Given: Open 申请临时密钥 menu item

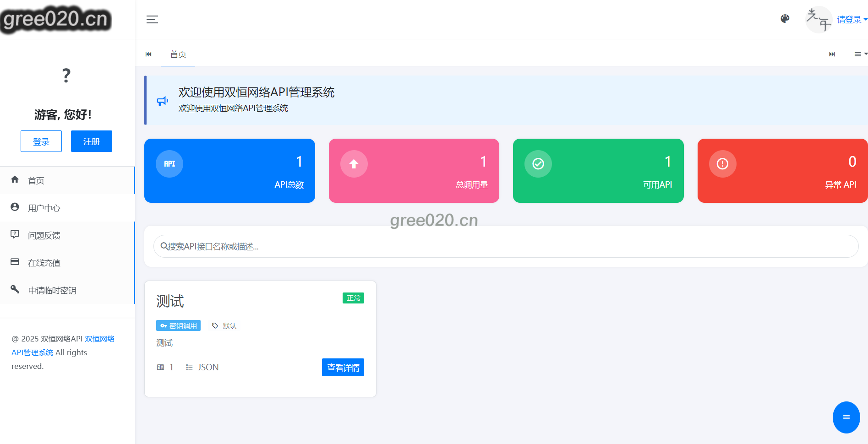Looking at the screenshot, I should point(52,290).
